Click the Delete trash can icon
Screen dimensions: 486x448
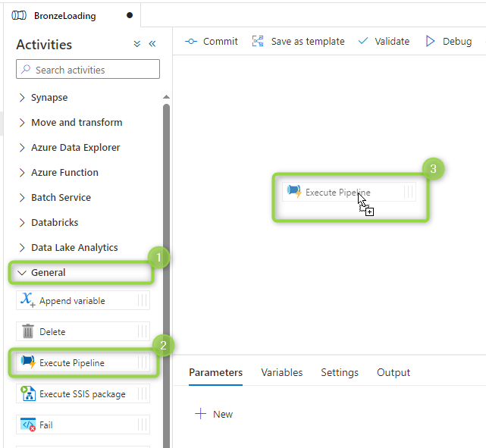28,331
